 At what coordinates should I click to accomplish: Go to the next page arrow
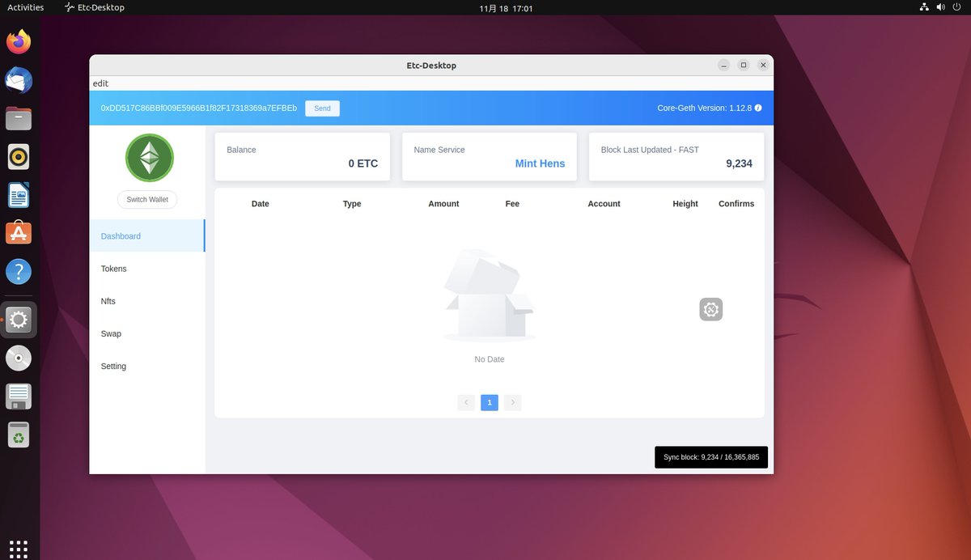[x=512, y=402]
